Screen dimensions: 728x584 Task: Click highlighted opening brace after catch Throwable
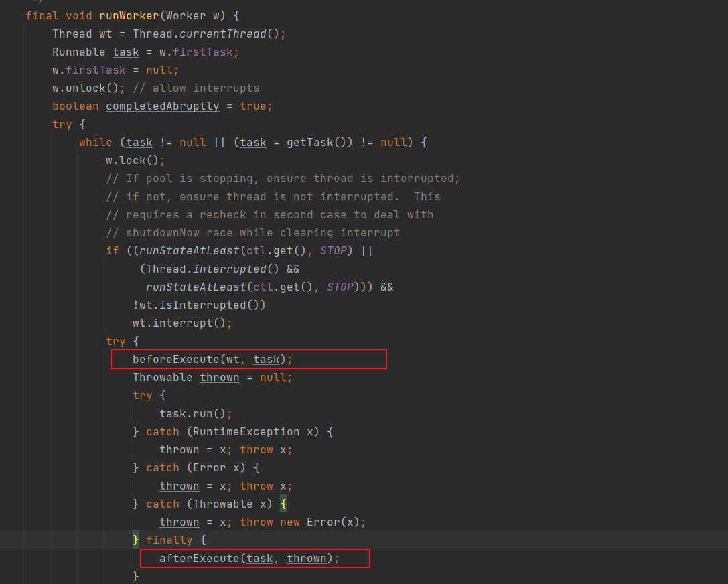283,504
